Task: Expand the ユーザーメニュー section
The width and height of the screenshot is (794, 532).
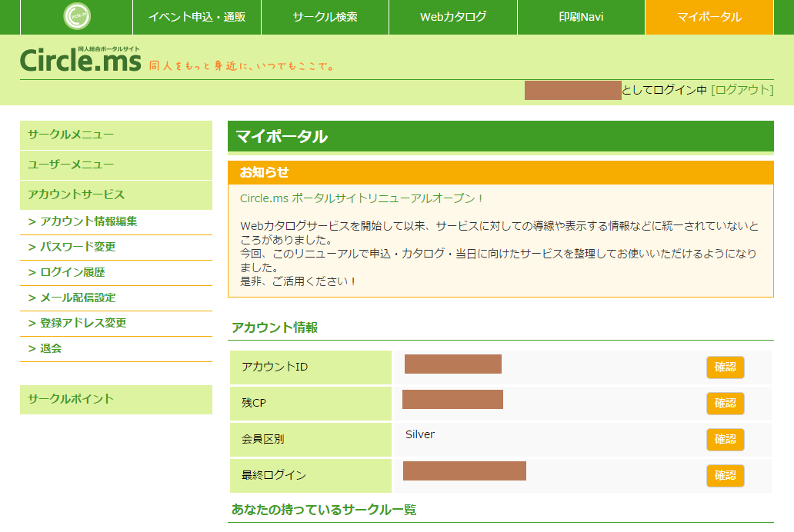Action: coord(116,165)
